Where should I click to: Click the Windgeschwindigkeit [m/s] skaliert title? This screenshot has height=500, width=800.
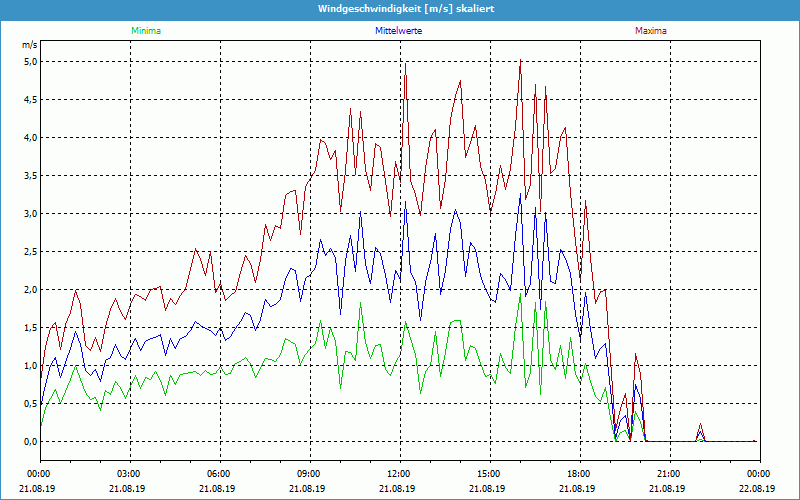406,9
